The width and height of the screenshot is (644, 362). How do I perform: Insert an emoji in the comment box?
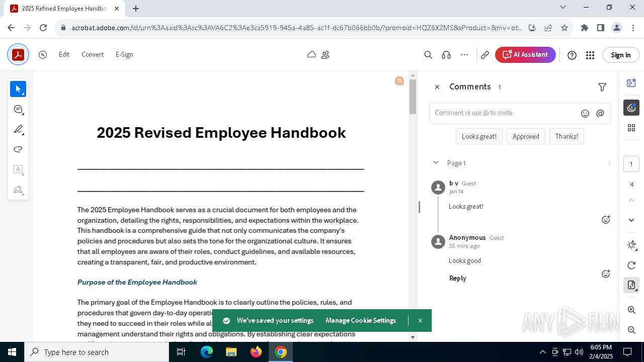tap(585, 114)
